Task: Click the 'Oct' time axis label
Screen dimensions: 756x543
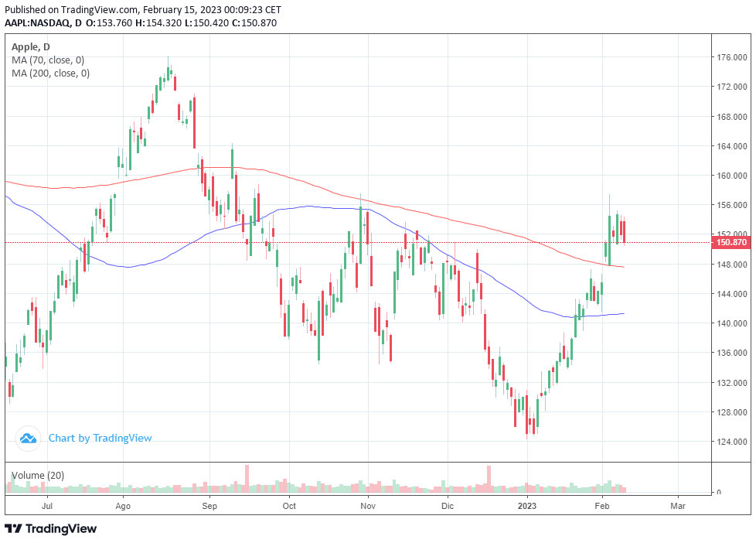Action: (289, 506)
